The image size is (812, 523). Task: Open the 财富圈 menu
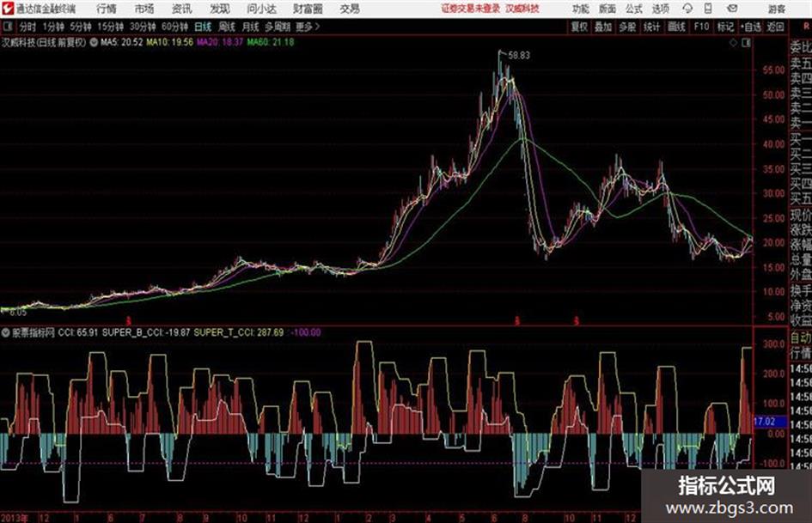(308, 9)
